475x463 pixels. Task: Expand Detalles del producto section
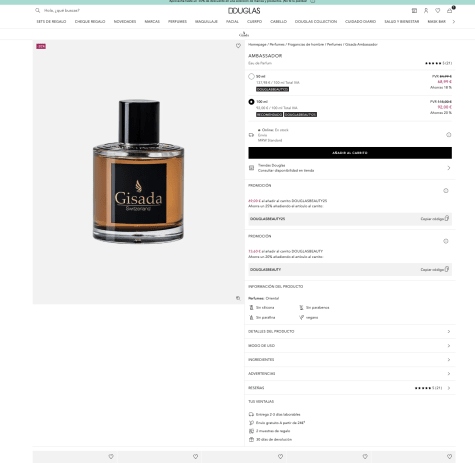tap(350, 331)
